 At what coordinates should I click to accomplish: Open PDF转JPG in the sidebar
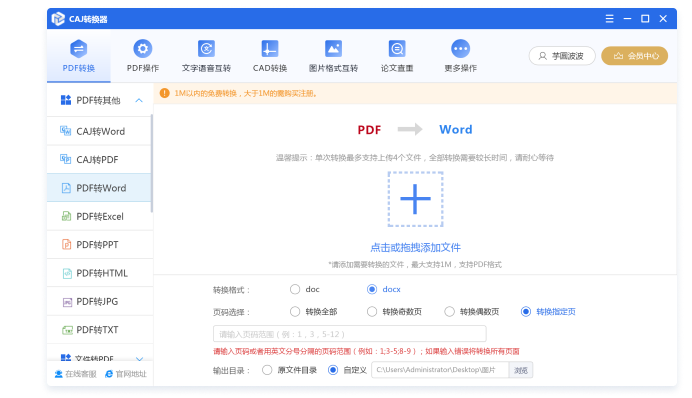[100, 301]
